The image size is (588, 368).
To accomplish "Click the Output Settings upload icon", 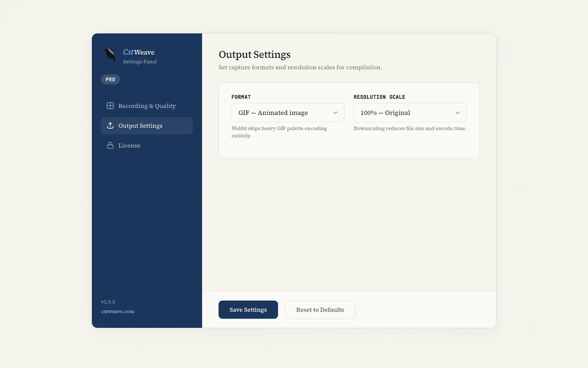I will point(110,125).
